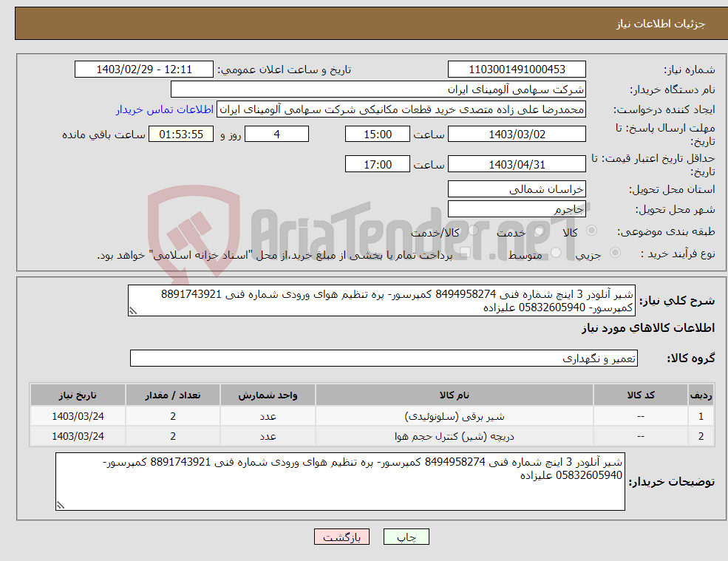Image resolution: width=728 pixels, height=561 pixels.
Task: Select the متوسط purchase type radio
Action: pos(556,253)
